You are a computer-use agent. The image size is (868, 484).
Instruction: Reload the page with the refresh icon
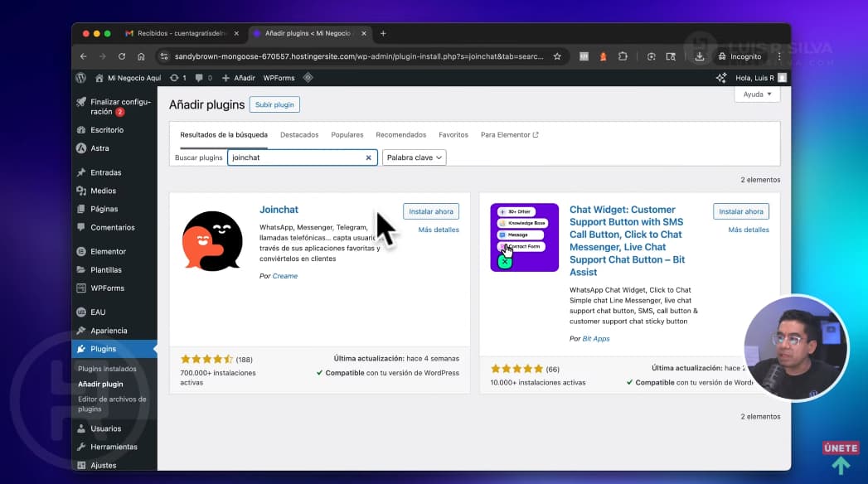pyautogui.click(x=122, y=56)
